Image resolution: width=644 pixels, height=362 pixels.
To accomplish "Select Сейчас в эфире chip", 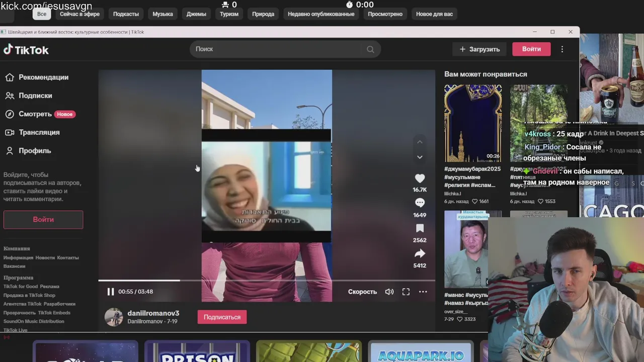I will (x=80, y=14).
